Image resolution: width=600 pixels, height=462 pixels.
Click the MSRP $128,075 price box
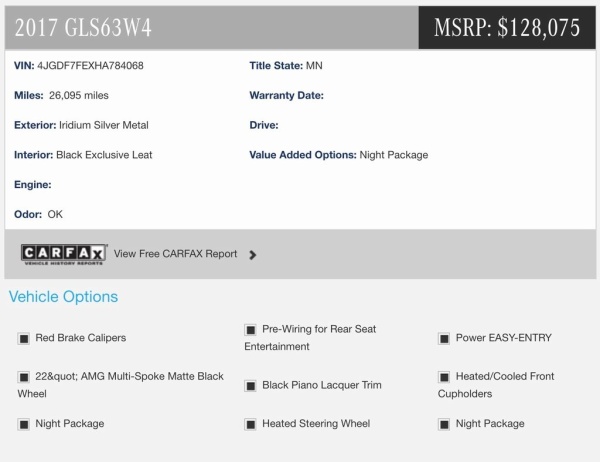(x=507, y=28)
